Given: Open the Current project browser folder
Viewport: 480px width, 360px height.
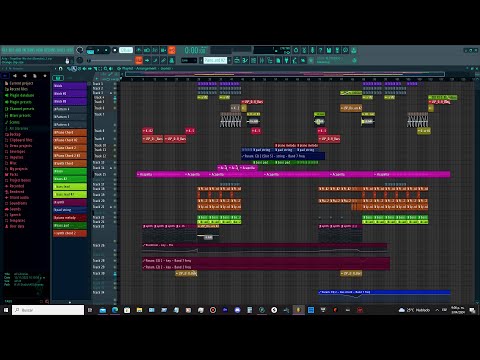Looking at the screenshot, I should pyautogui.click(x=19, y=83).
